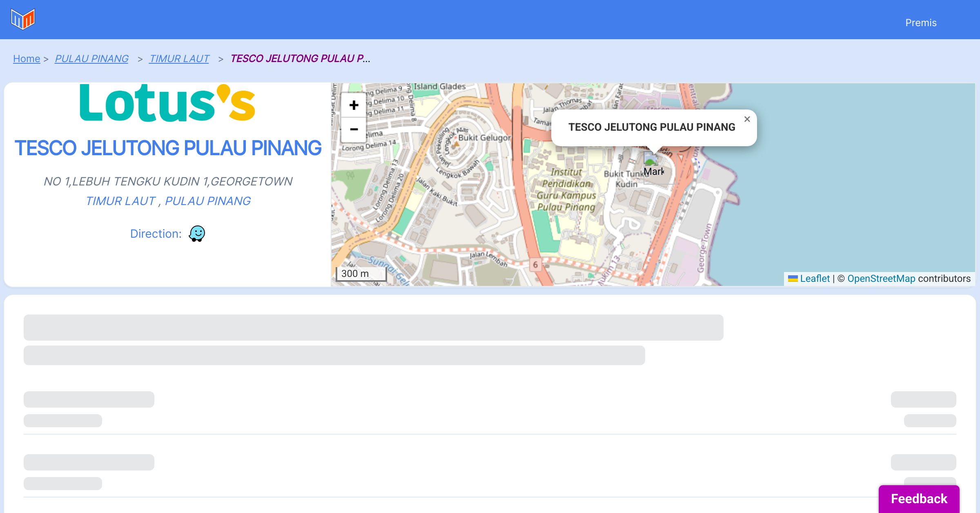Click the TESCO JELUTONG breadcrumb item
The width and height of the screenshot is (980, 513).
[x=300, y=59]
